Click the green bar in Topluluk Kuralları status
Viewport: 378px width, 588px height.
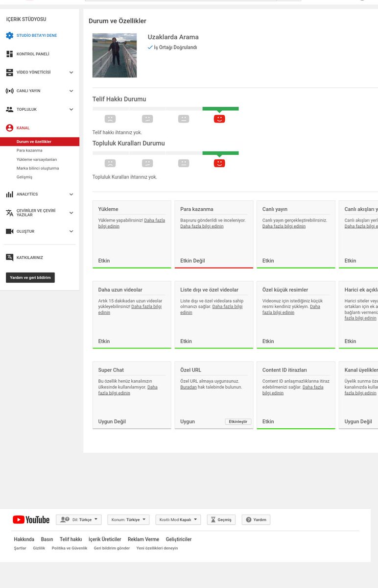(x=220, y=153)
